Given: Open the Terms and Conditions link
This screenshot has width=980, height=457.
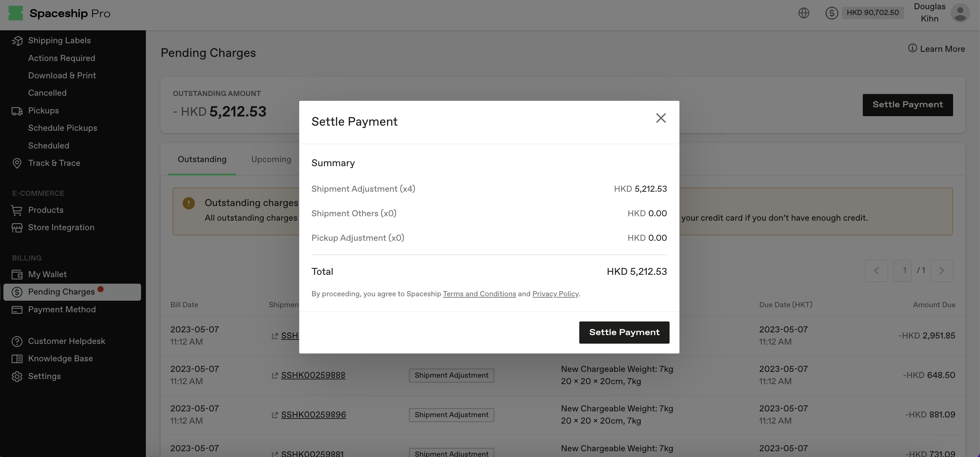Looking at the screenshot, I should (479, 294).
